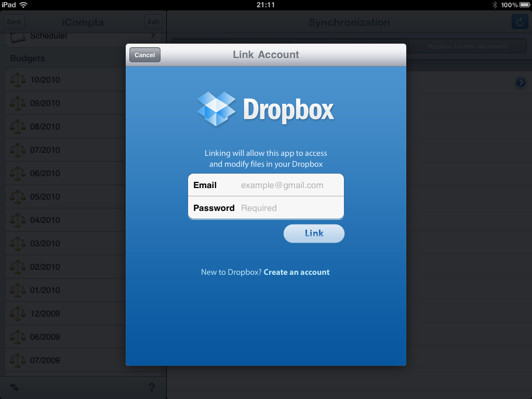Click the scale icon beside 10/2010 budget
This screenshot has width=532, height=399.
tap(18, 80)
